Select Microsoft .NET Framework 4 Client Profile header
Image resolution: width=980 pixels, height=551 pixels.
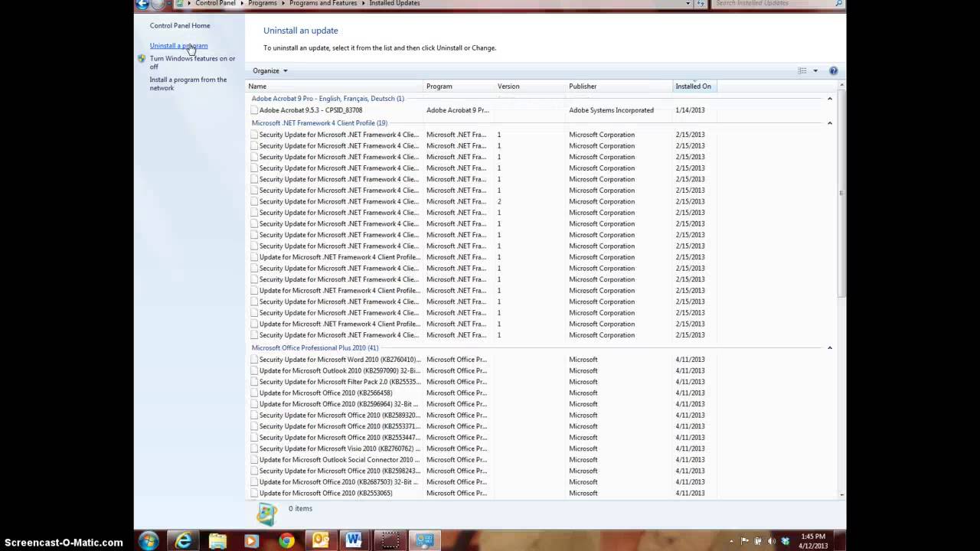pyautogui.click(x=319, y=123)
